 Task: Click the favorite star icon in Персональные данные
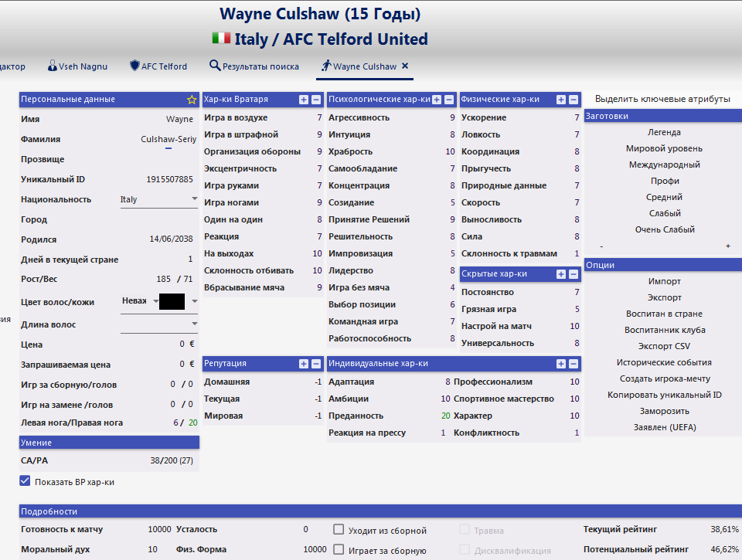pyautogui.click(x=192, y=100)
